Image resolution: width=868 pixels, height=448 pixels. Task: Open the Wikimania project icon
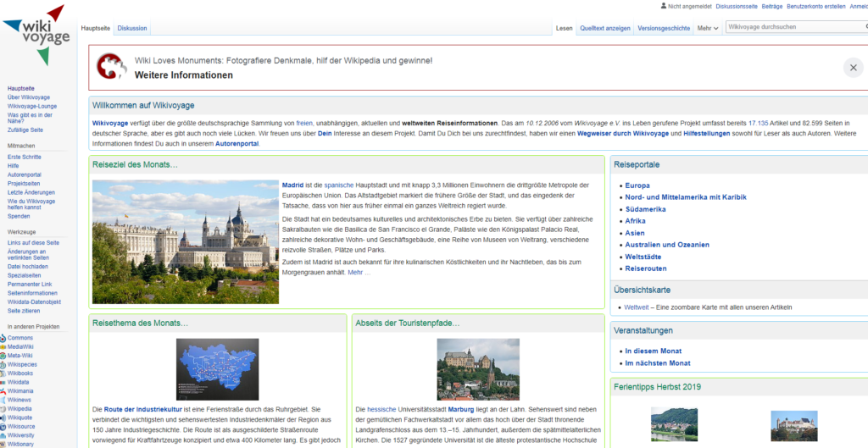(3, 391)
